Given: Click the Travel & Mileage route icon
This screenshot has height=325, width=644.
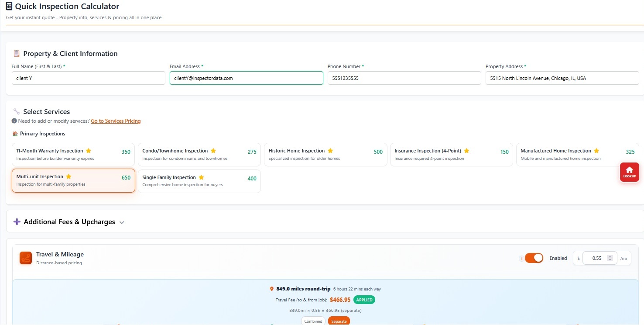Looking at the screenshot, I should click(x=26, y=258).
